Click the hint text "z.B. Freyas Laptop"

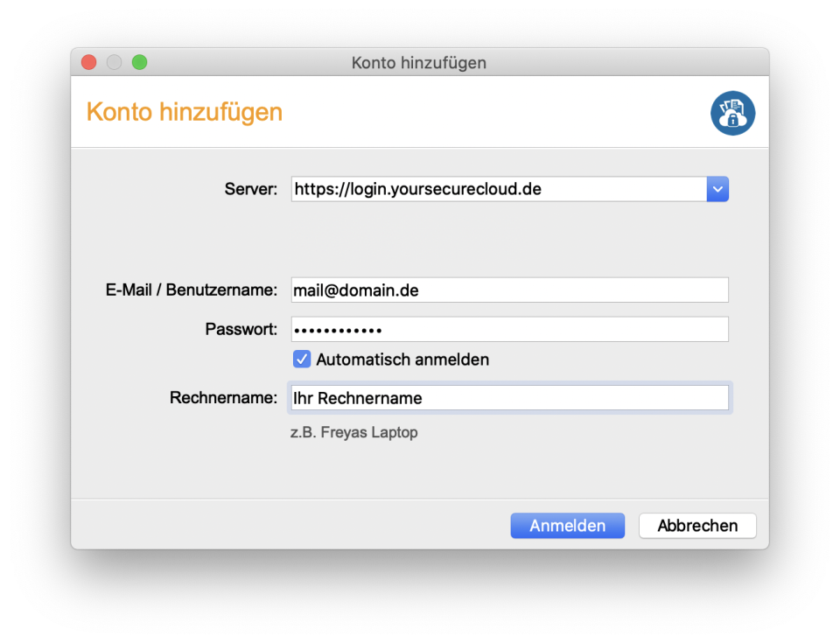click(x=355, y=432)
